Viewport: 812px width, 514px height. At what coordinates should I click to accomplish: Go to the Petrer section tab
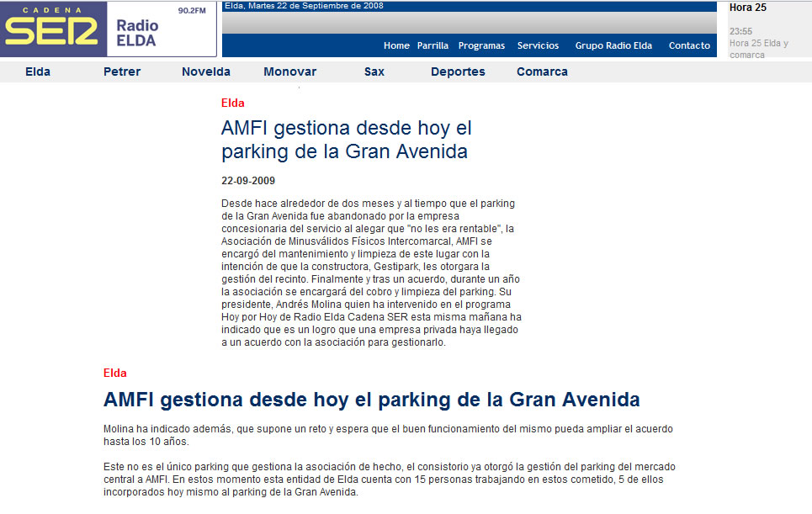(122, 72)
